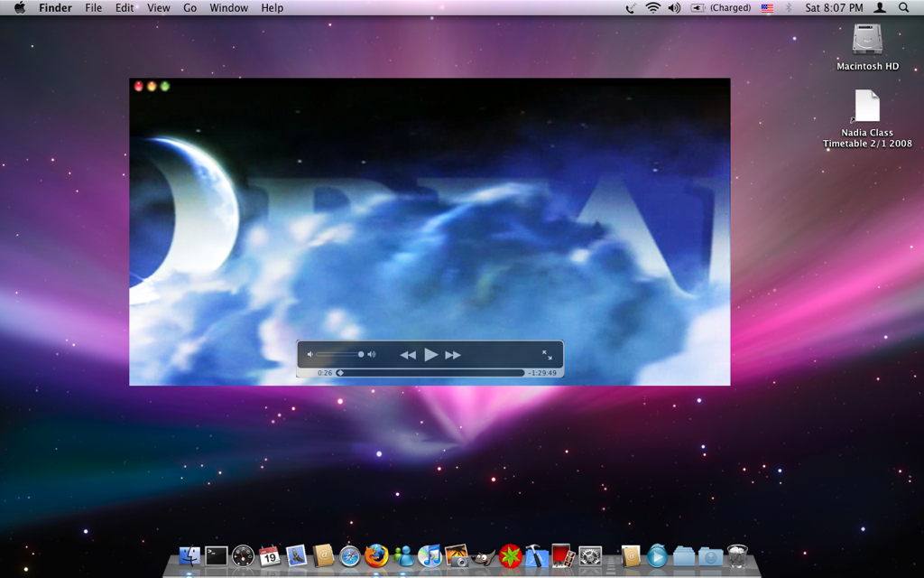
Task: Open System Preferences from the Dock
Action: point(589,557)
